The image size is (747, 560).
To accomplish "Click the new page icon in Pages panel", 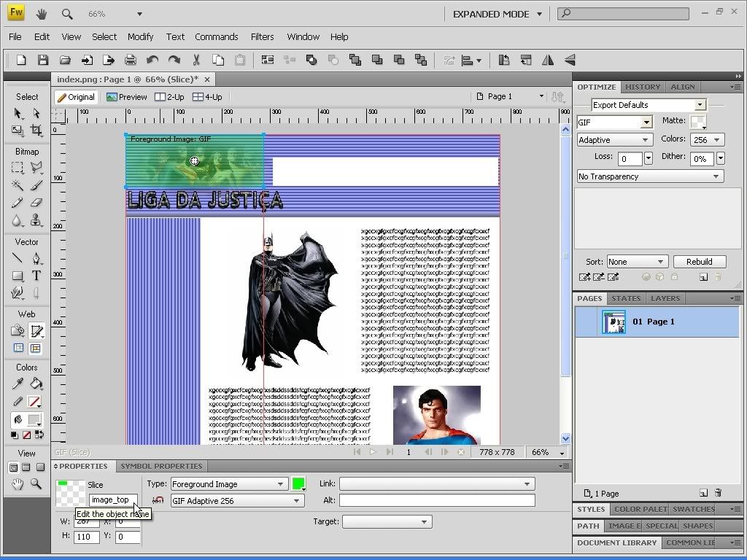I will pyautogui.click(x=703, y=493).
